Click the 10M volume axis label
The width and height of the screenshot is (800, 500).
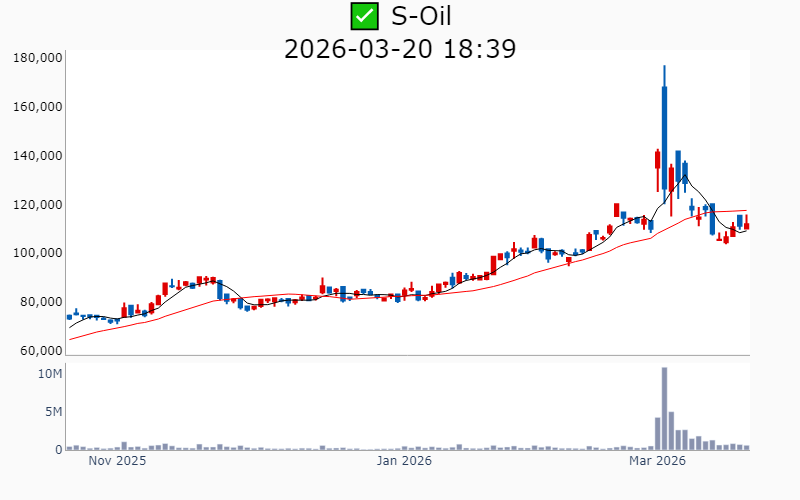point(51,374)
